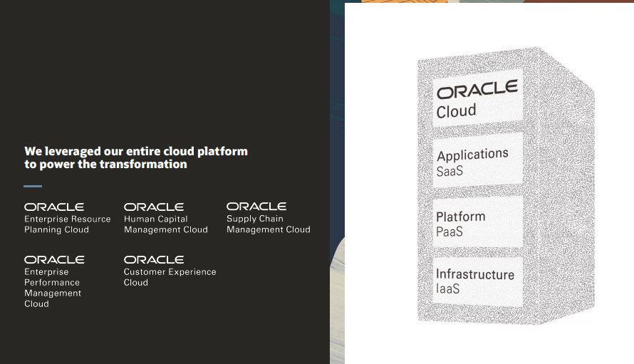Select "Human Capital Management Cloud" text

click(x=166, y=224)
